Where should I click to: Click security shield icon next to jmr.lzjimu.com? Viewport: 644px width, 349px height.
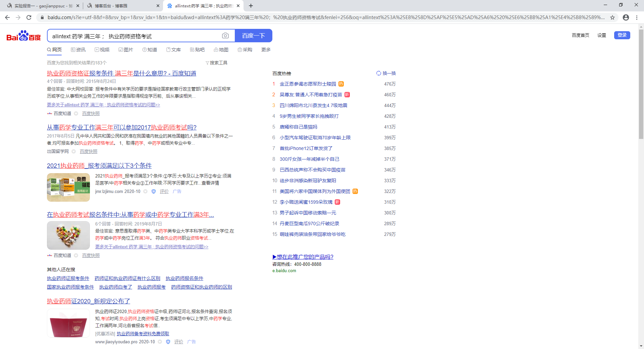point(154,191)
